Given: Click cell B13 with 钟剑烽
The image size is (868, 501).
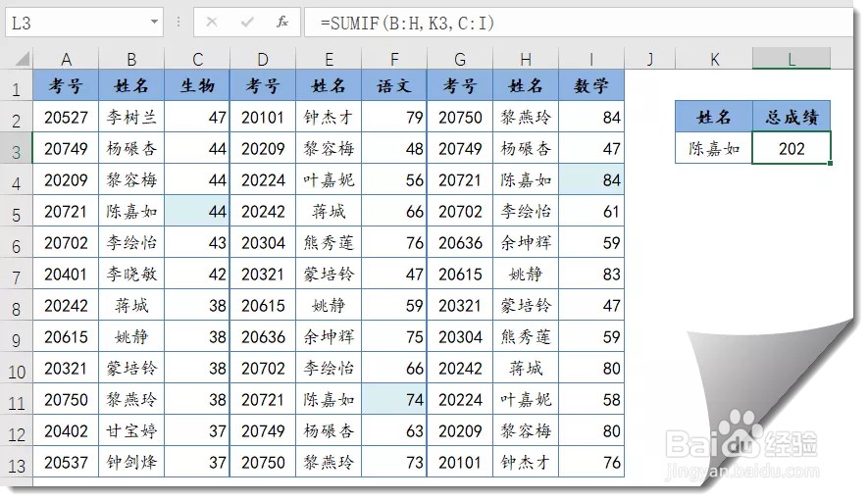Looking at the screenshot, I should (131, 462).
